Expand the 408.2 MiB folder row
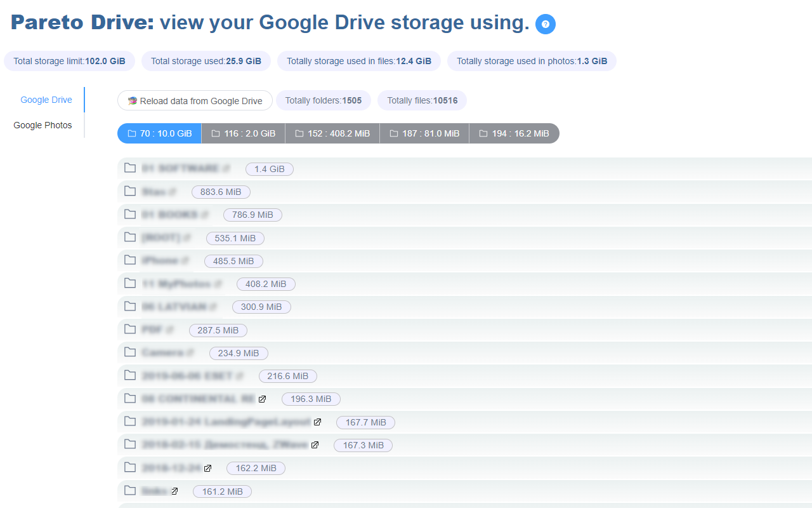 [181, 283]
